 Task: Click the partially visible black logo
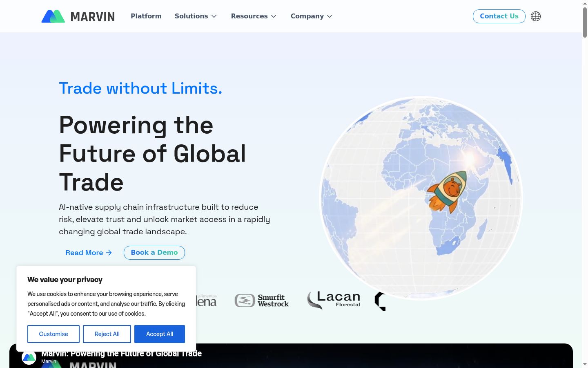(380, 301)
